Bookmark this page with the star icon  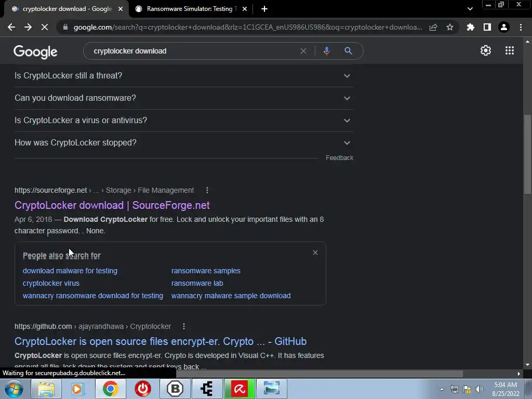[x=450, y=27]
